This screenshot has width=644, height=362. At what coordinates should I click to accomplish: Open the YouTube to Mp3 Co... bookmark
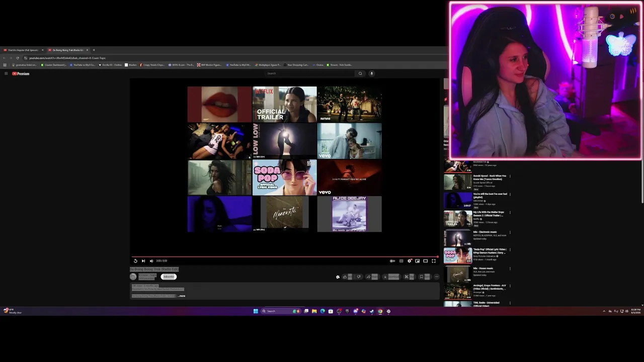(83, 65)
